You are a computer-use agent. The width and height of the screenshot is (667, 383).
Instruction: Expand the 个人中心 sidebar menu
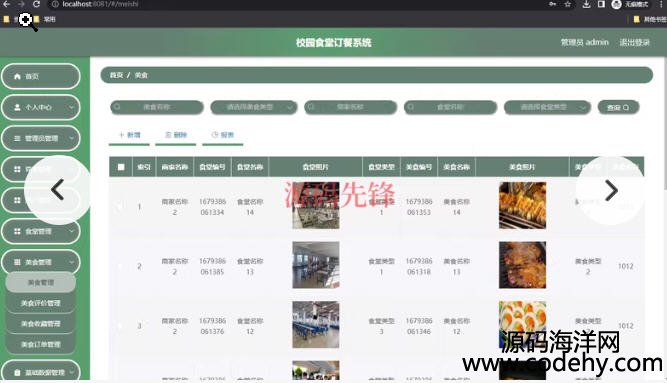click(x=41, y=107)
